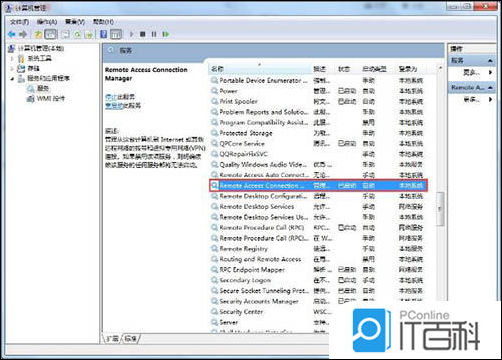Screen dimensions: 502x360
Task: Click gear icon of Routing and Remote Access
Action: (x=215, y=259)
